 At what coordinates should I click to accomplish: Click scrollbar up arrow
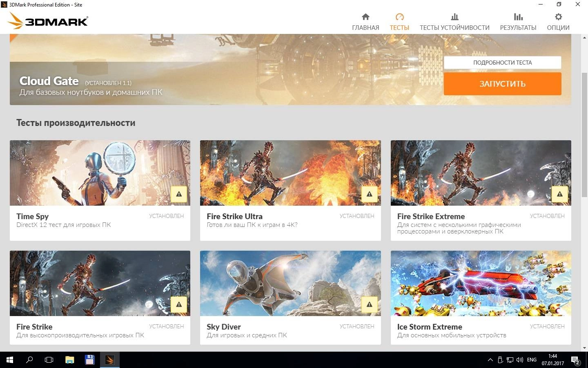point(584,37)
